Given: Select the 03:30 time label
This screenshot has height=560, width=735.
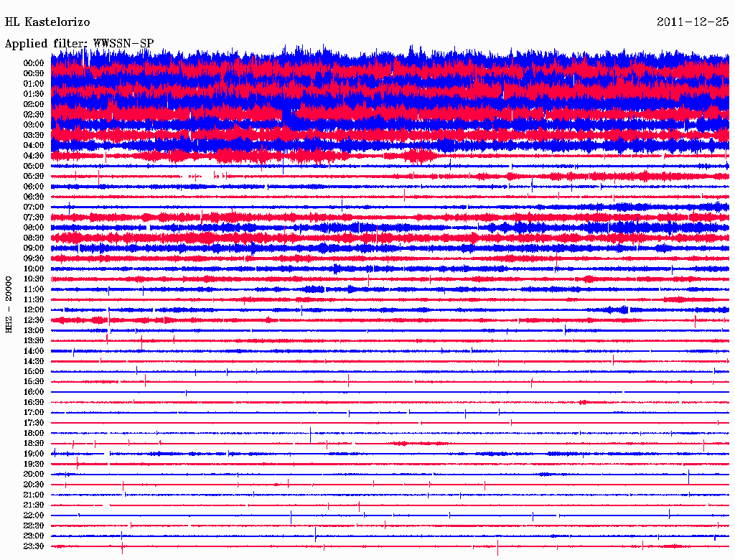Looking at the screenshot, I should 34,135.
